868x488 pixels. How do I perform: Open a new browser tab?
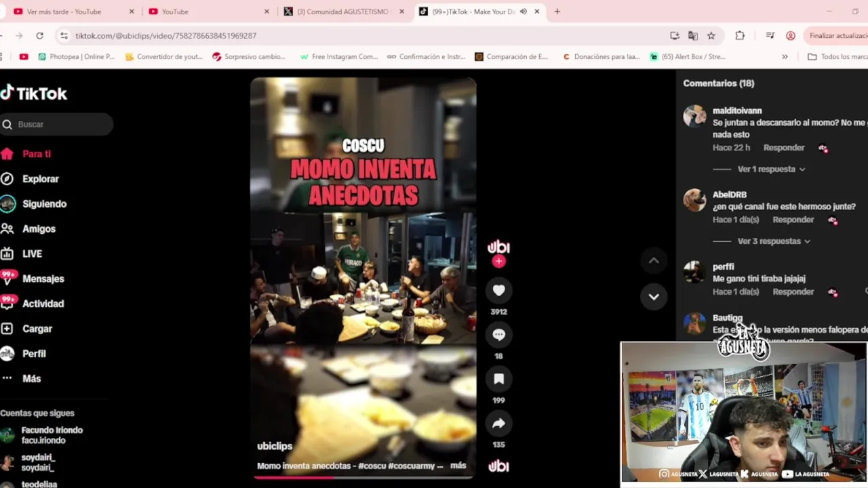(x=557, y=12)
